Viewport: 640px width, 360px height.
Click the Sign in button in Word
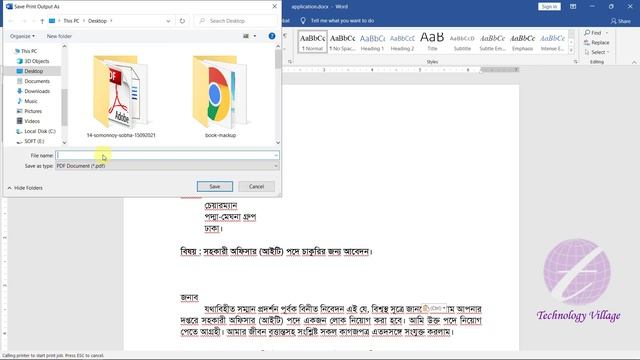coord(549,7)
